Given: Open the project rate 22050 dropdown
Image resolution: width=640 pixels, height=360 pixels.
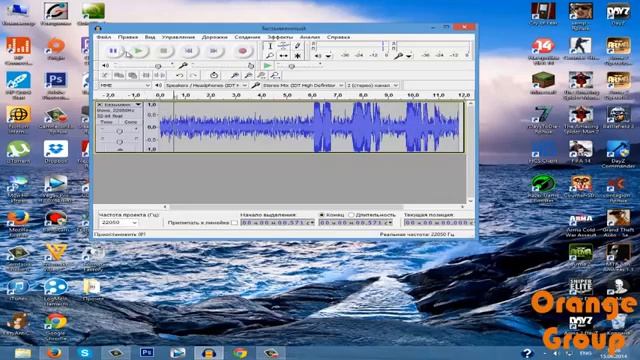Looking at the screenshot, I should point(118,222).
